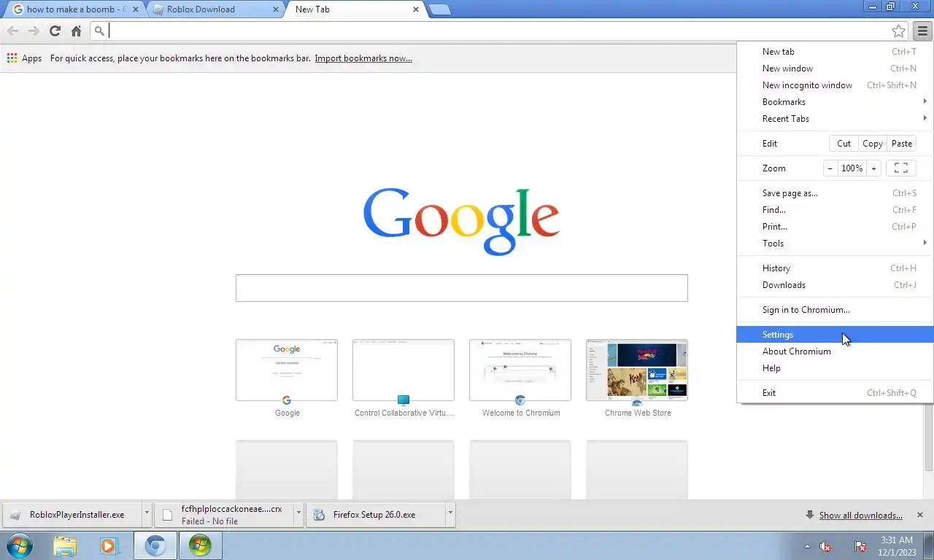This screenshot has height=560, width=934.
Task: Select Save page as... menu item
Action: pos(835,193)
